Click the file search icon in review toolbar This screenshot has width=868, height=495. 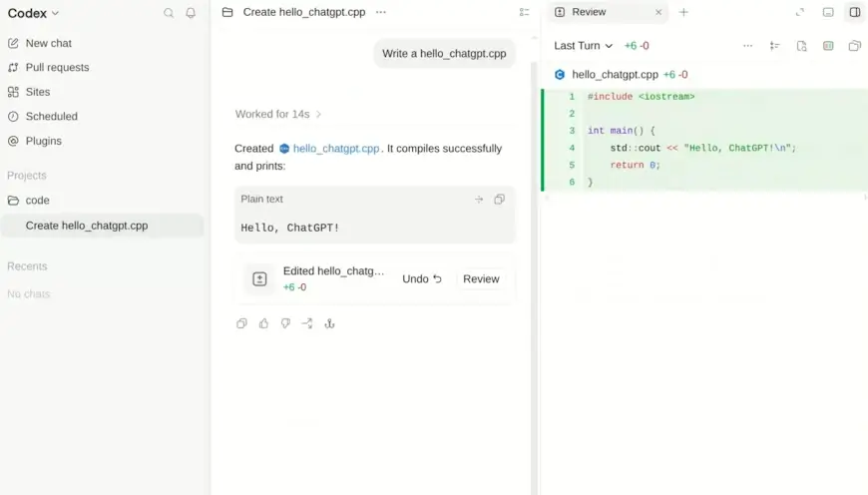(x=801, y=46)
